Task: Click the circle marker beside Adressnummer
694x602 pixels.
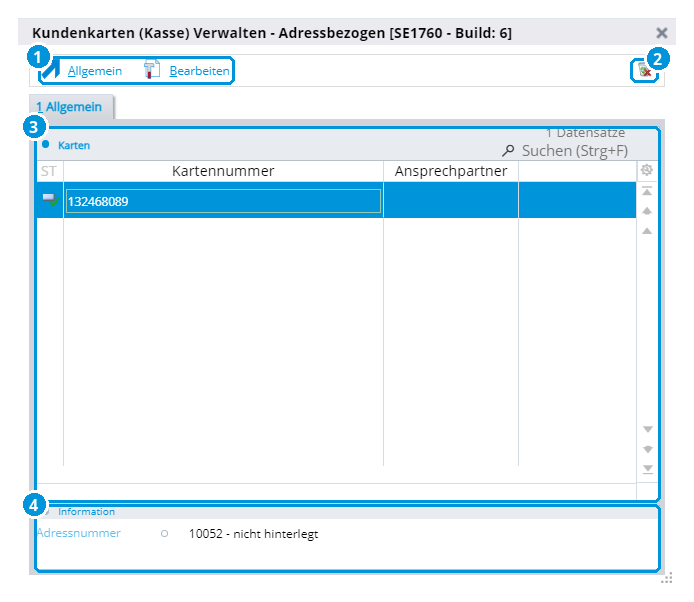Action: click(x=164, y=534)
